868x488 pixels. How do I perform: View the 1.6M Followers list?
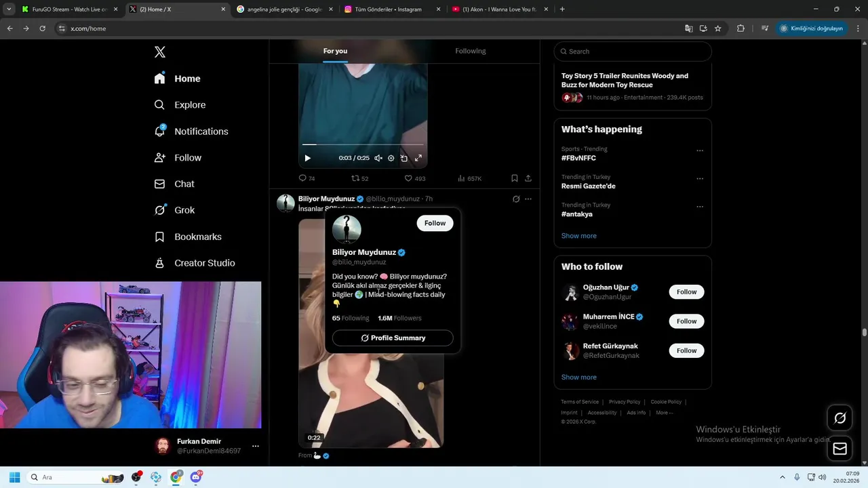click(x=399, y=318)
